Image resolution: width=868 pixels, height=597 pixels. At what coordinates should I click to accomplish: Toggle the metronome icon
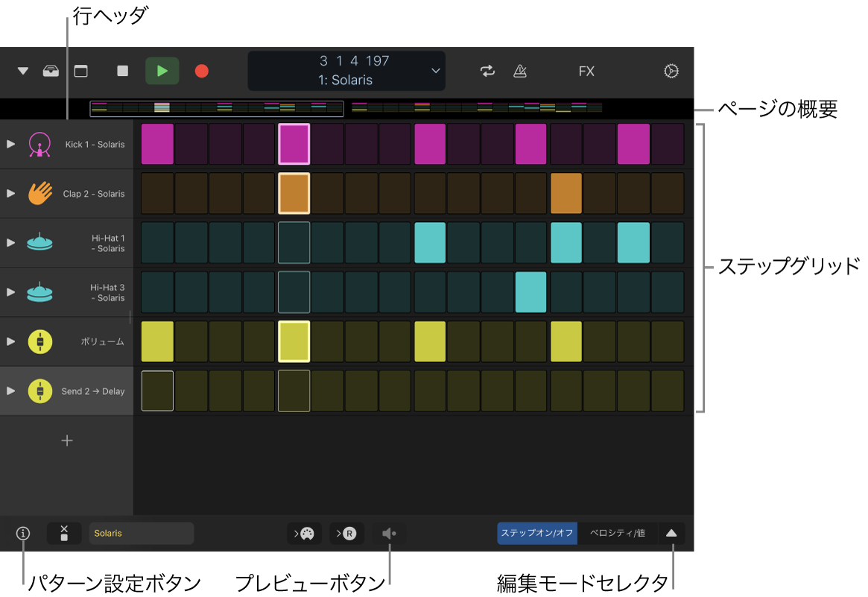pyautogui.click(x=520, y=71)
